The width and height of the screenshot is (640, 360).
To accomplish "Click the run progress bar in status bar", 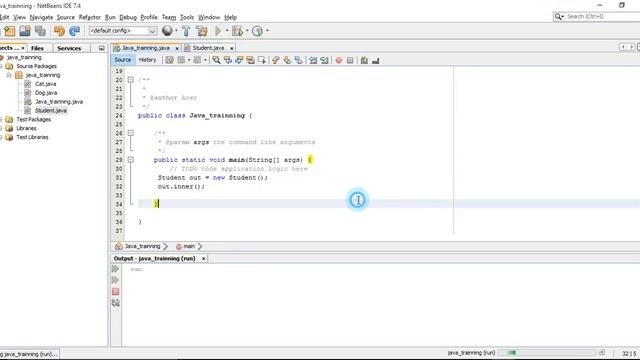I will [x=548, y=353].
